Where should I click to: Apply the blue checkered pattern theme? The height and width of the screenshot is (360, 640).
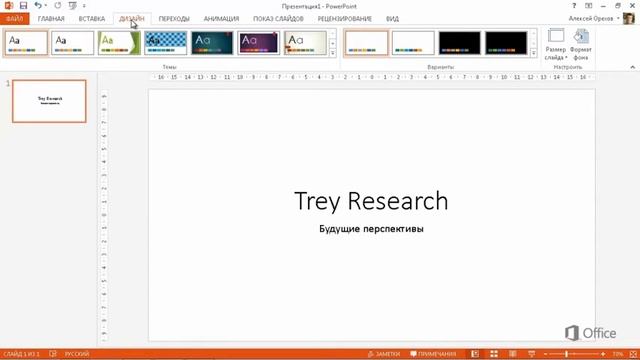(x=166, y=43)
